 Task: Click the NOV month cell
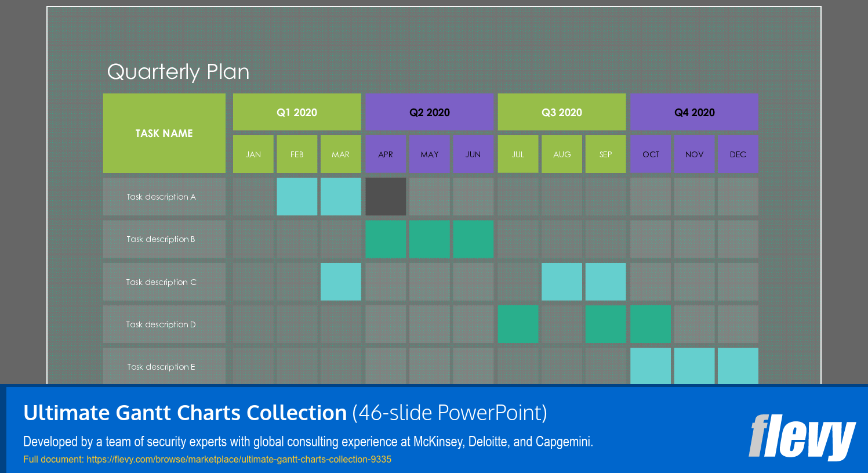click(x=694, y=154)
